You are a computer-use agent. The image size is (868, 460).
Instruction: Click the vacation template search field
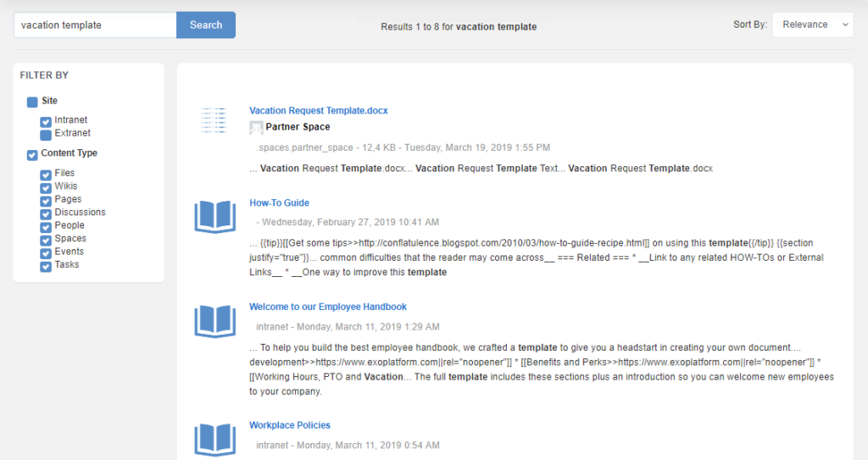pyautogui.click(x=95, y=25)
